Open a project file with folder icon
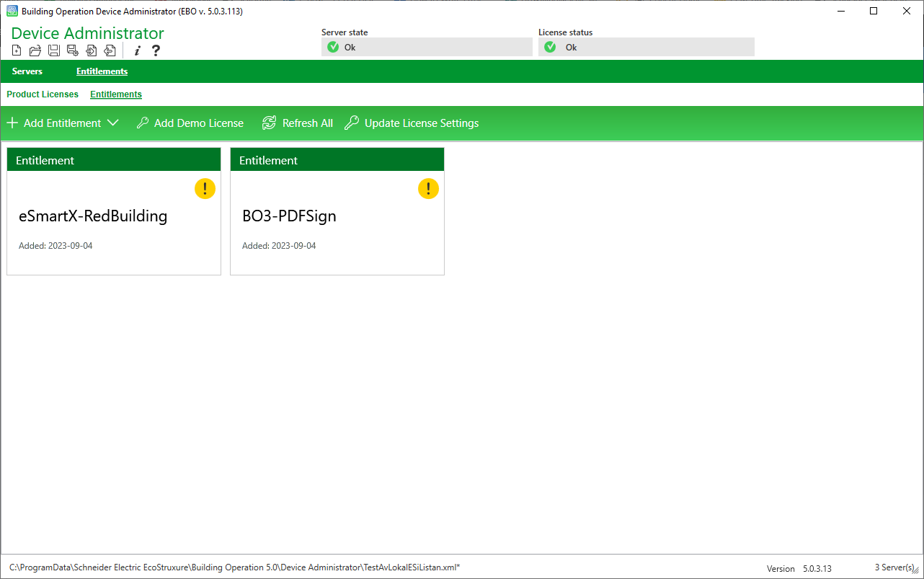The height and width of the screenshot is (579, 924). tap(35, 50)
